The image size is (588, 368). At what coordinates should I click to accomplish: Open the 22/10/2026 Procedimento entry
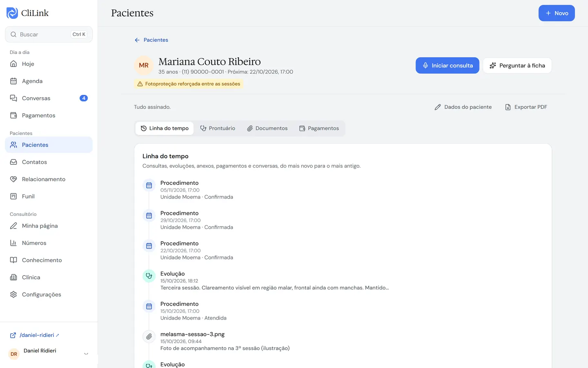pos(197,250)
